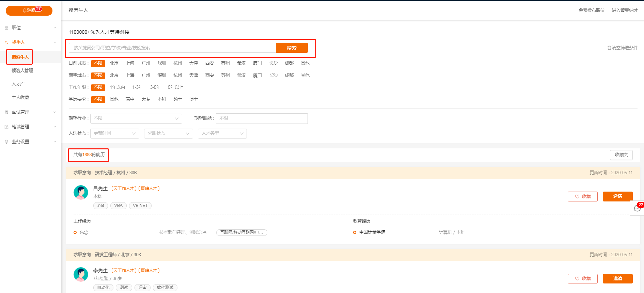Collapse the 找牛人 sidebar menu
The image size is (644, 293).
pyautogui.click(x=31, y=42)
